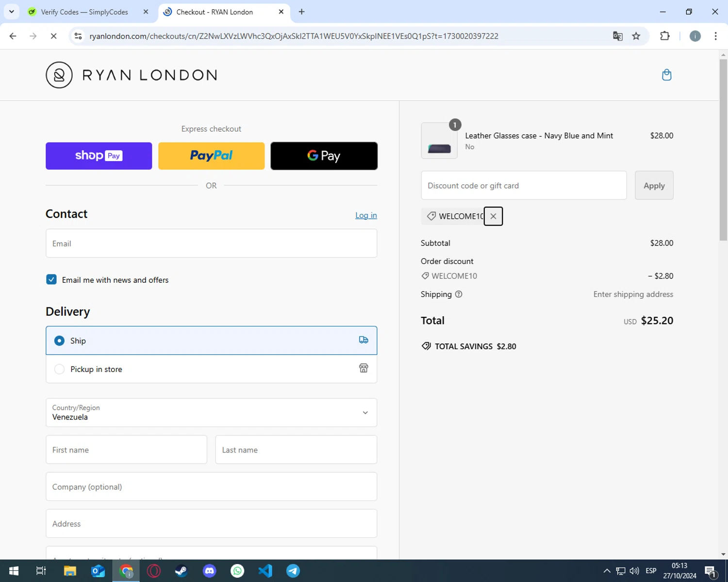Image resolution: width=728 pixels, height=582 pixels.
Task: Select Pickup in store delivery option
Action: coord(211,369)
